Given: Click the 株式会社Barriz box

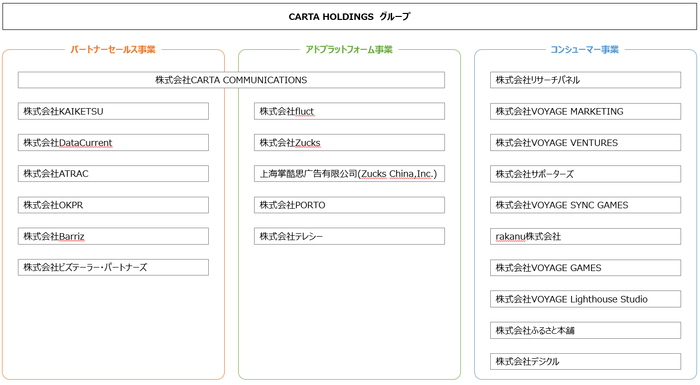Looking at the screenshot, I should [113, 236].
